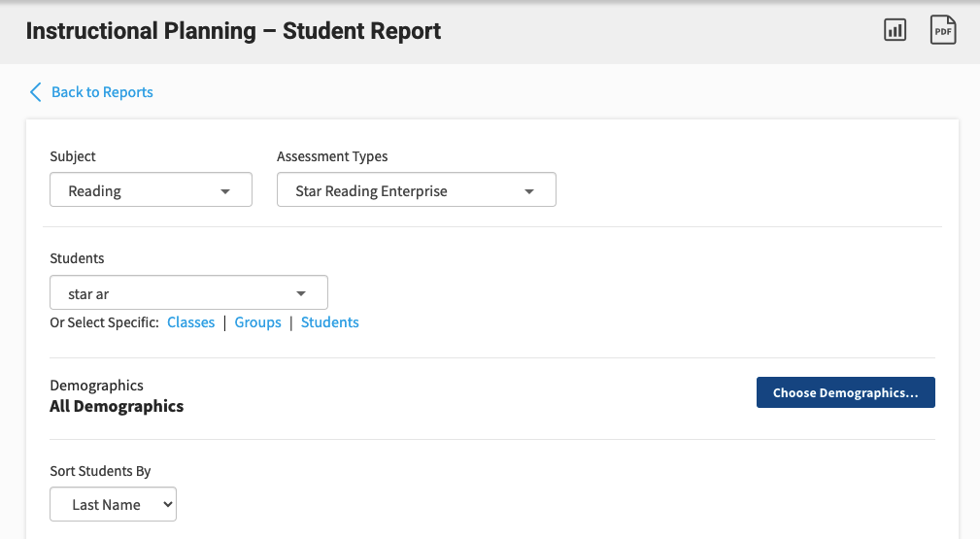Click the caret in Star Reading Enterprise box
Screen dimensions: 980x539
coord(529,191)
